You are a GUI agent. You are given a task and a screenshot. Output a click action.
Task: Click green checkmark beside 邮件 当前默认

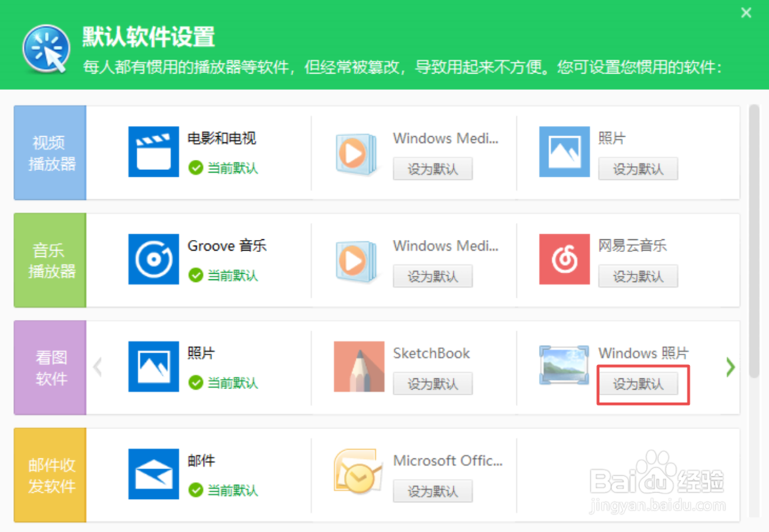tap(195, 490)
